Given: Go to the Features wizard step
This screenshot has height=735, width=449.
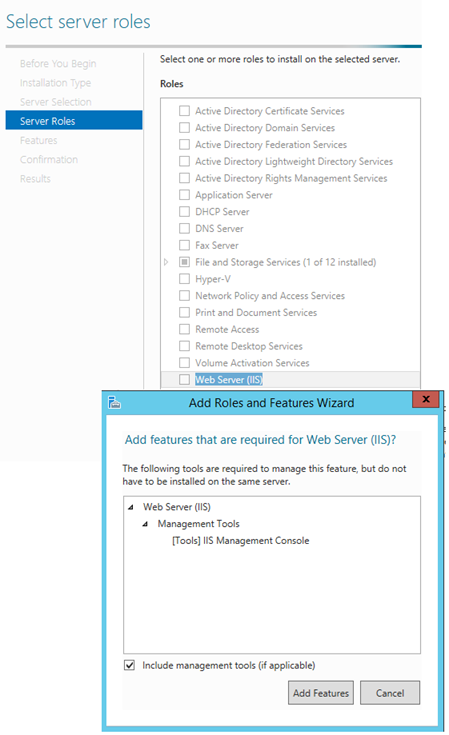Looking at the screenshot, I should point(38,140).
